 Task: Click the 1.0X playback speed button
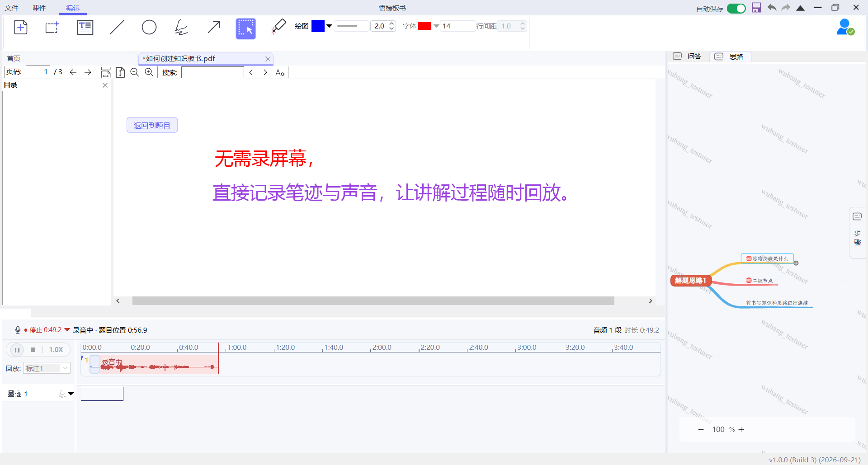[x=56, y=350]
